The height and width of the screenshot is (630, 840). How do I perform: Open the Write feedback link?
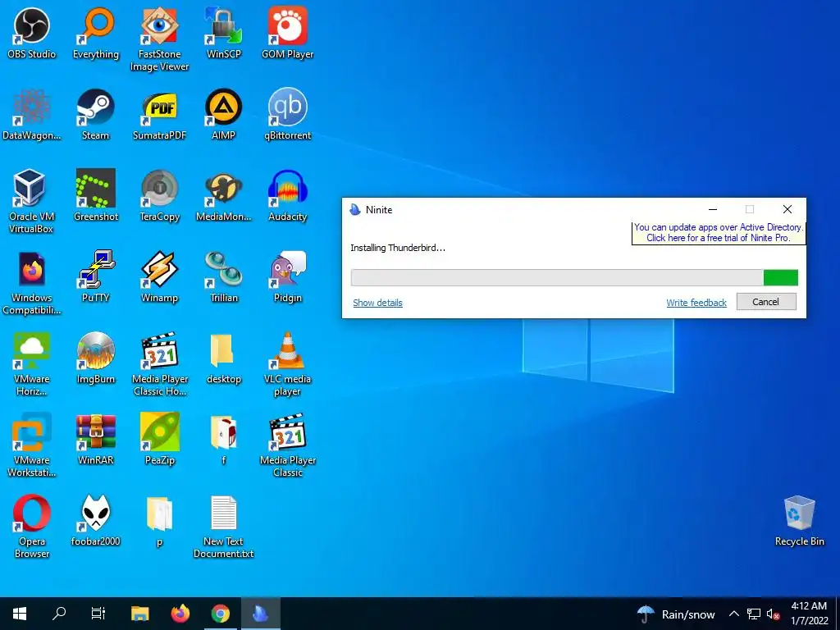[696, 303]
